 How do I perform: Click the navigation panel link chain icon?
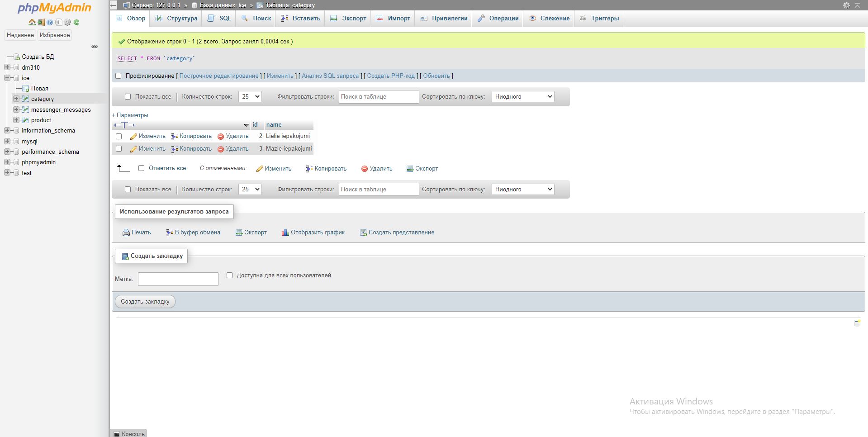95,46
